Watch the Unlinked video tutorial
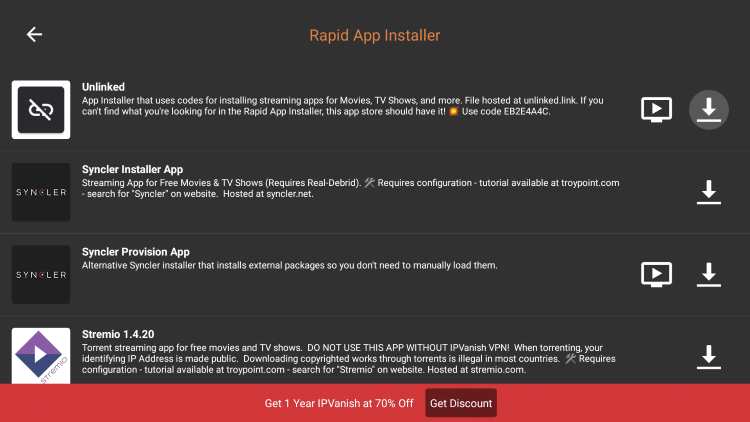Viewport: 750px width, 422px height. pos(656,110)
